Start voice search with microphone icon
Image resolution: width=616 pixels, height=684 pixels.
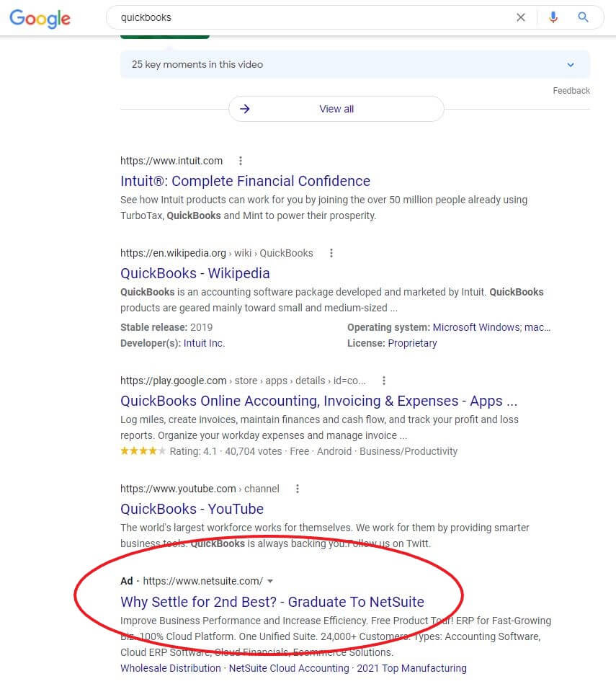(x=553, y=17)
